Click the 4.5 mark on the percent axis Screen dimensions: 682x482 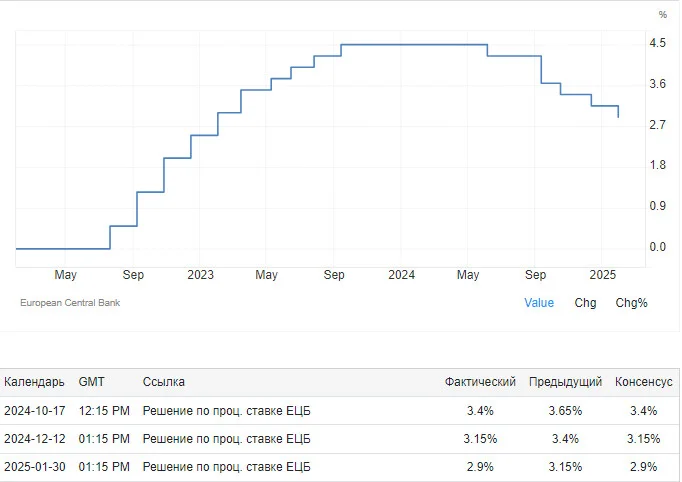[x=657, y=43]
